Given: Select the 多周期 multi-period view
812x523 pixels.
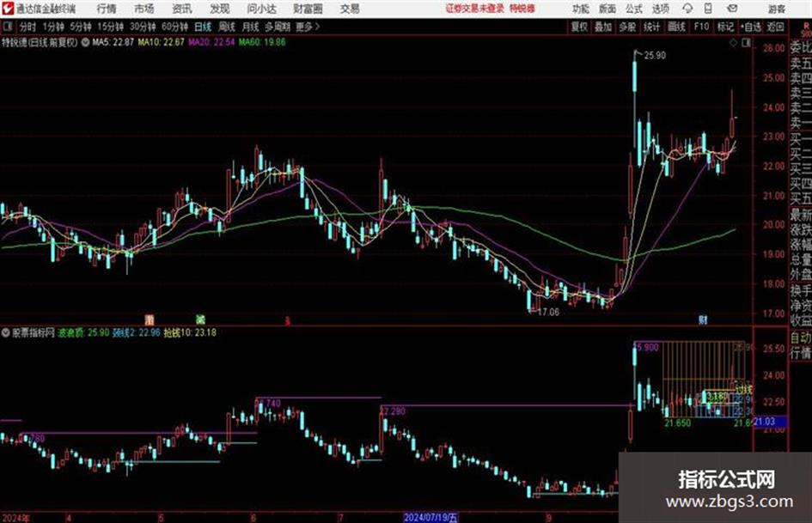Looking at the screenshot, I should 278,27.
